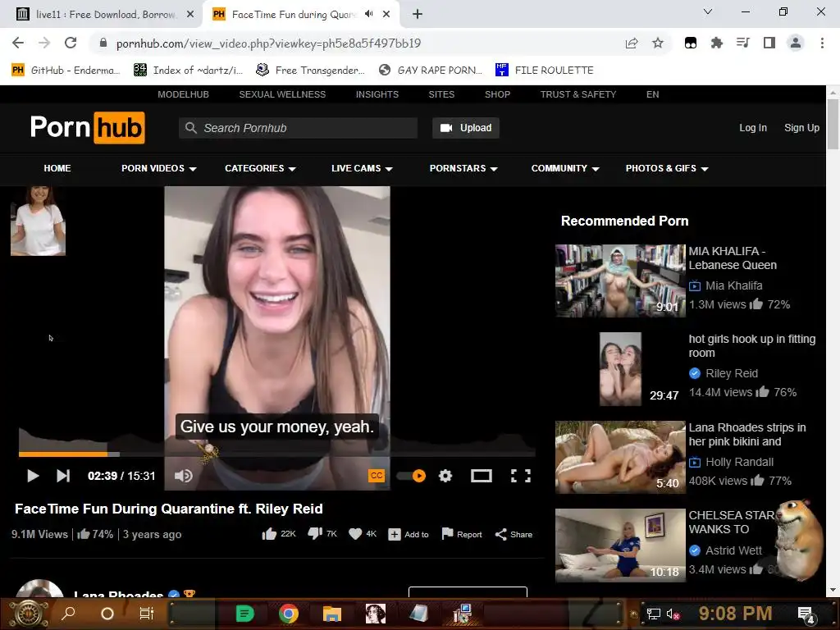This screenshot has height=630, width=840.
Task: Expand the COMMUNITY dropdown
Action: [565, 168]
